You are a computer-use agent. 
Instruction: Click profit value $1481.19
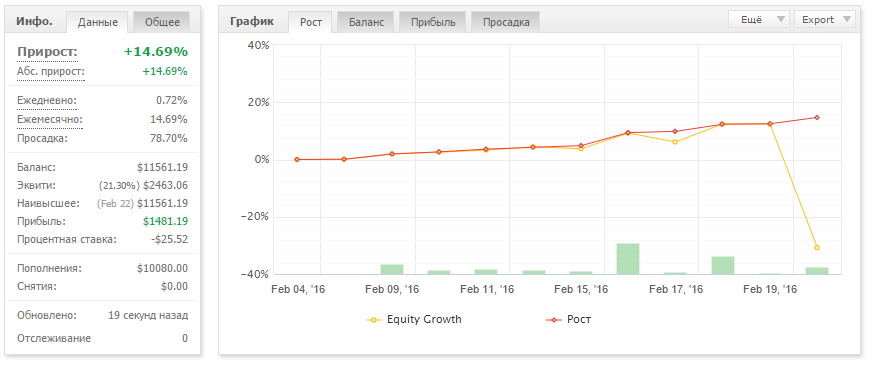pos(166,221)
